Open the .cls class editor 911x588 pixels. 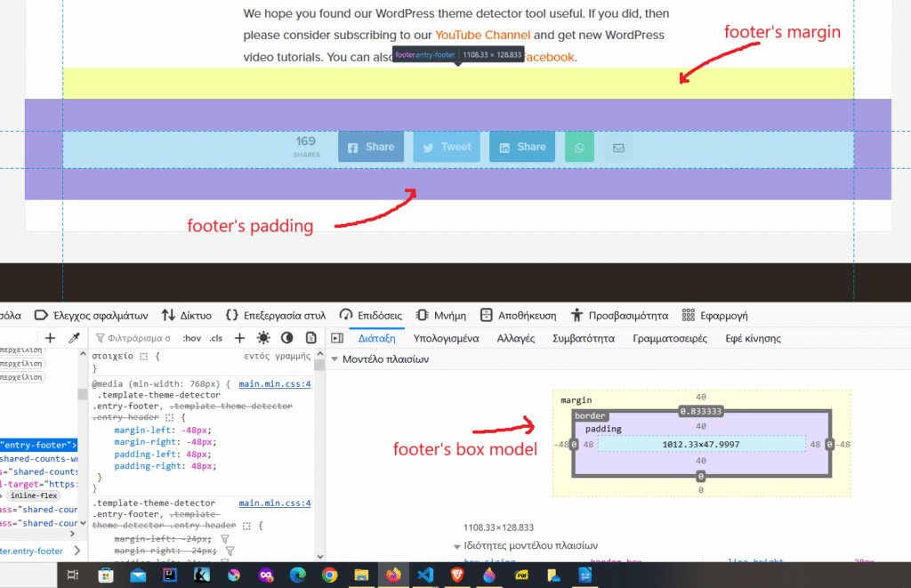215,338
